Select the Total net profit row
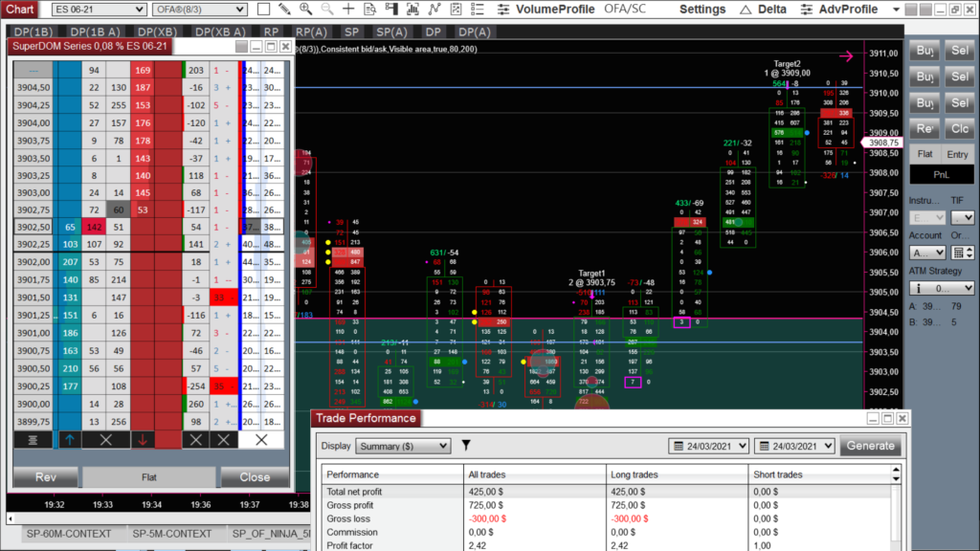Screen dimensions: 980x551 click(x=606, y=492)
